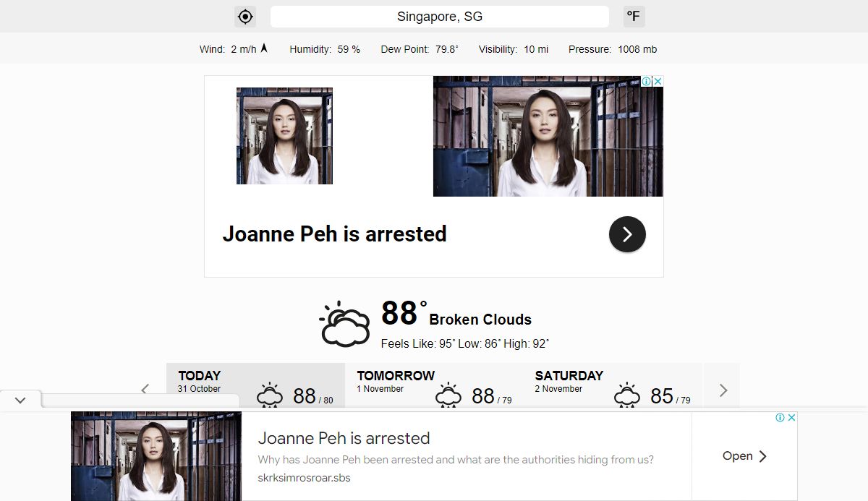The image size is (868, 501).
Task: Click the large Joanne Peh ad image
Action: 548,136
